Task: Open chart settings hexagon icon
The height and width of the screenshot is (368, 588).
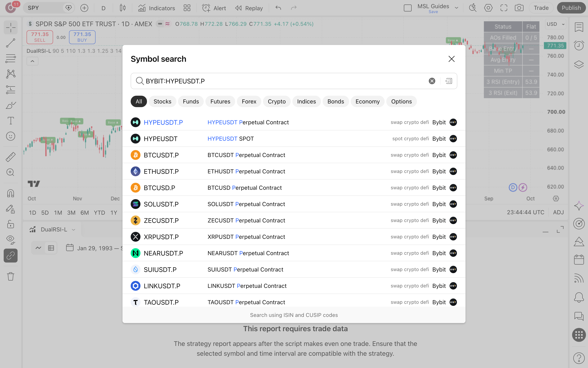Action: 488,8
